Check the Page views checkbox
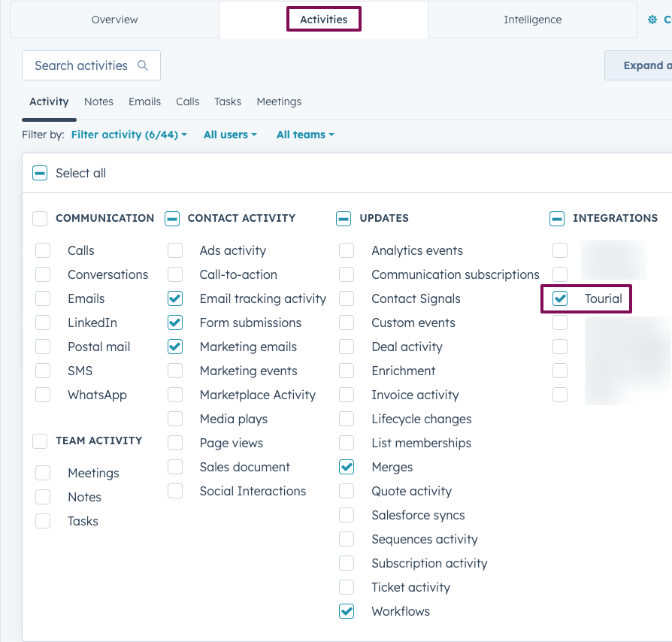 (175, 444)
